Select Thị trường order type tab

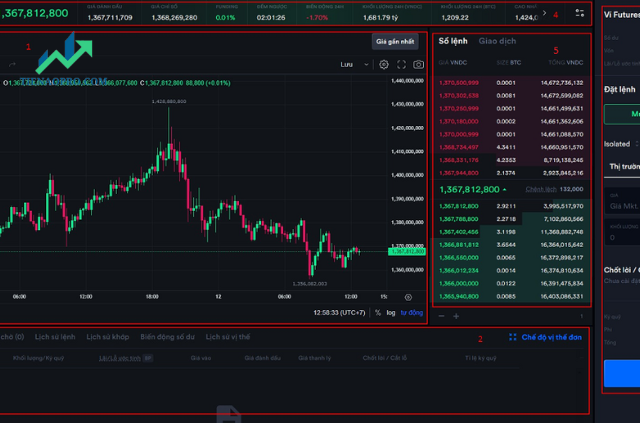[624, 167]
